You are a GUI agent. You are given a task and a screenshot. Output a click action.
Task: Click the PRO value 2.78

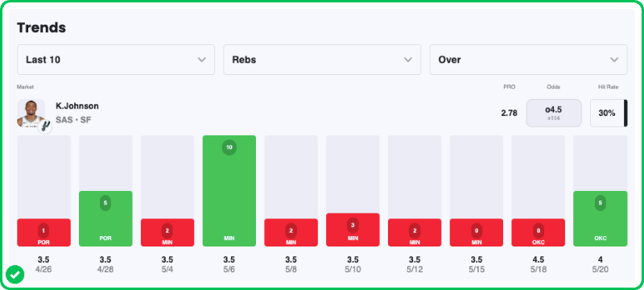tap(509, 113)
